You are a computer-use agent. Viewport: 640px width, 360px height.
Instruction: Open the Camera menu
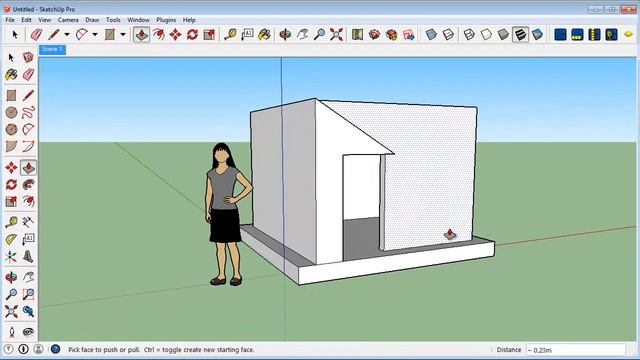(x=68, y=20)
